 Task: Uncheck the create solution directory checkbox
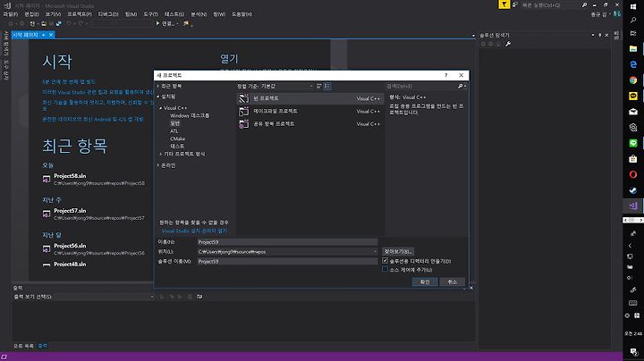(385, 261)
